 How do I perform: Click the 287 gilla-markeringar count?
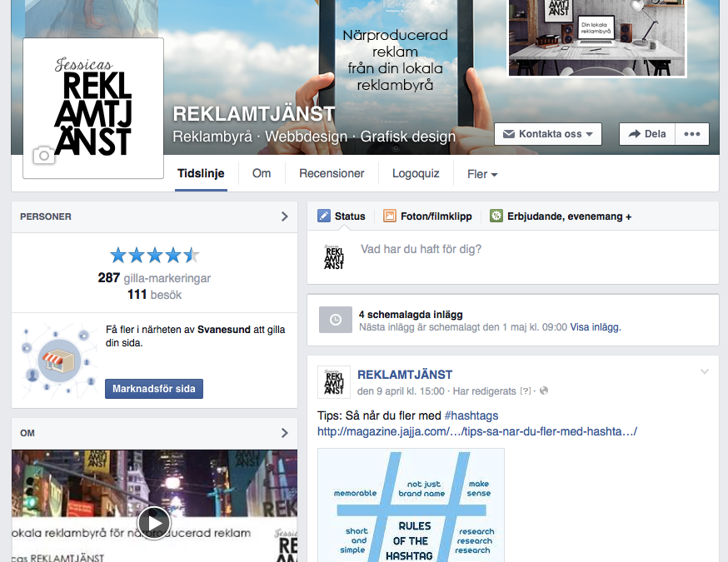pos(154,278)
